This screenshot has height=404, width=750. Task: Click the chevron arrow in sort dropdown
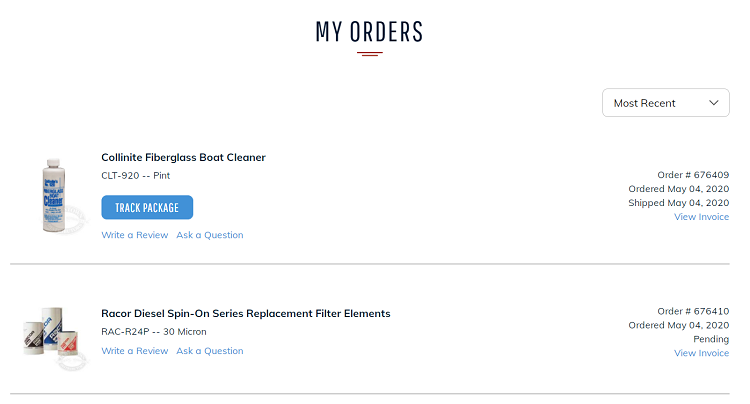pyautogui.click(x=714, y=103)
